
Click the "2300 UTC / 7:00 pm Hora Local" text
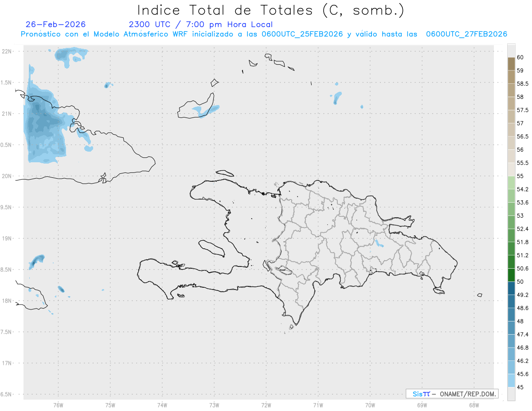[x=201, y=25]
